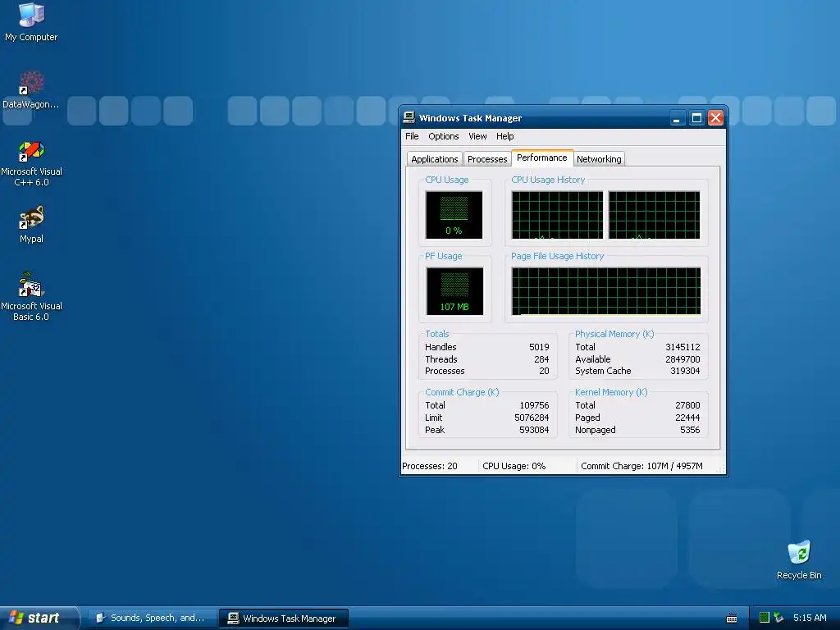This screenshot has width=840, height=630.
Task: Click Kernel Memory Paged value 22444
Action: (x=687, y=418)
